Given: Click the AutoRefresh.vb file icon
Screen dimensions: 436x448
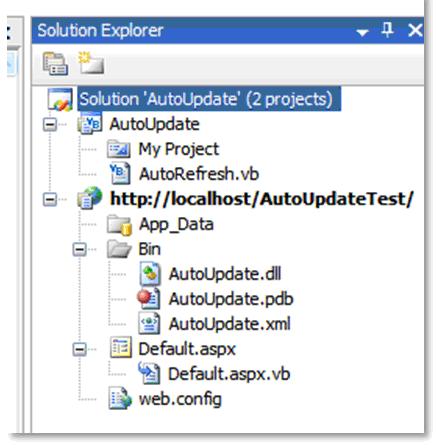Looking at the screenshot, I should (x=120, y=173).
